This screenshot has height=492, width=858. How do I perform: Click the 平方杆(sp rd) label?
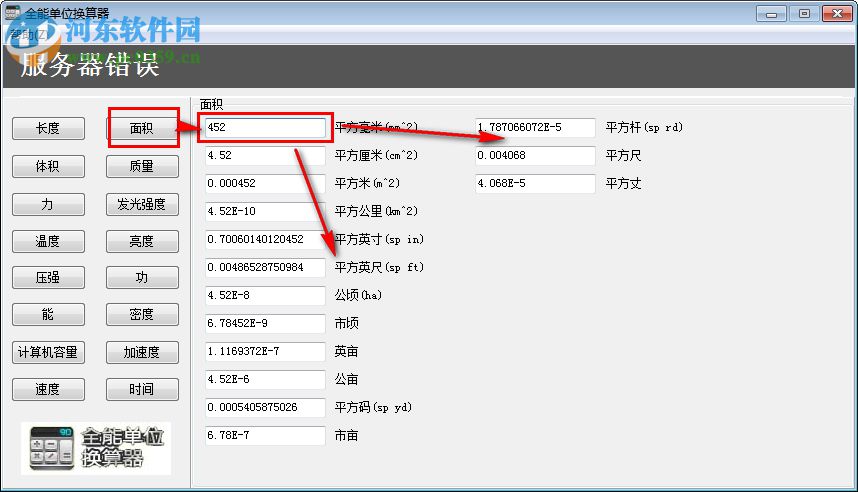click(x=644, y=128)
